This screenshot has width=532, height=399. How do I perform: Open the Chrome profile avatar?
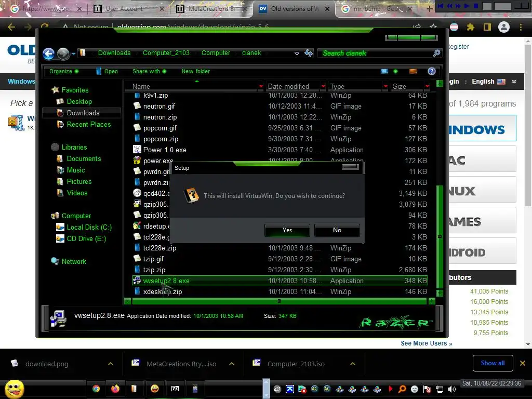click(504, 27)
